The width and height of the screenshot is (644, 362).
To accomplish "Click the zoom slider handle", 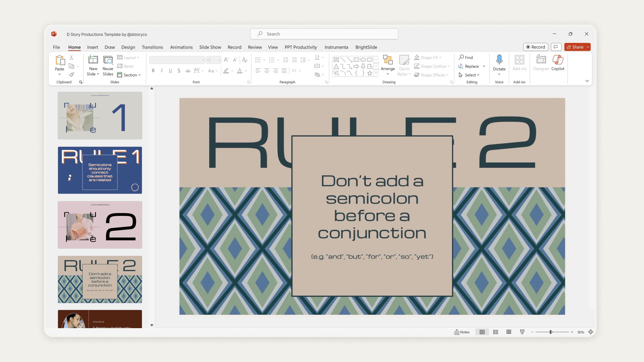I will pos(550,332).
